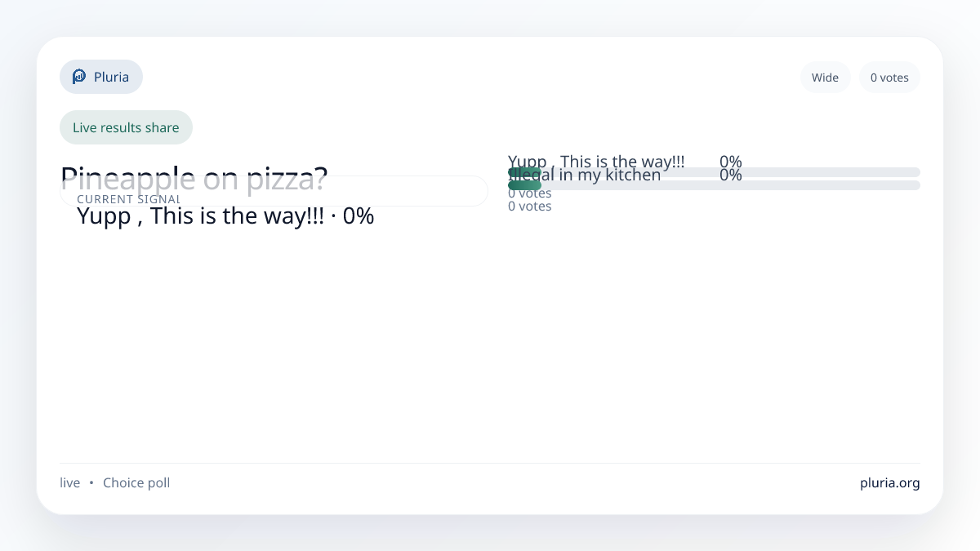This screenshot has height=551, width=980.
Task: Click the second option's "0 votes" count
Action: tap(530, 207)
